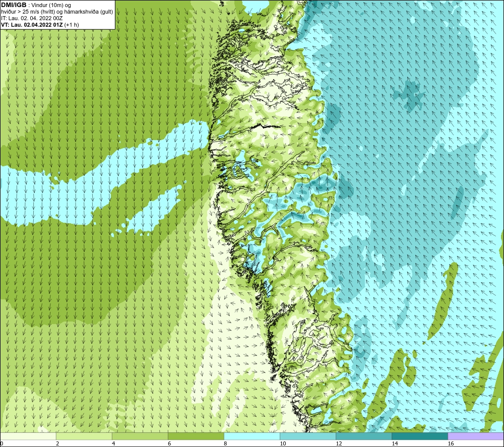This screenshot has width=504, height=447.
Task: Click the '8' label on the color scale
Action: click(x=225, y=444)
